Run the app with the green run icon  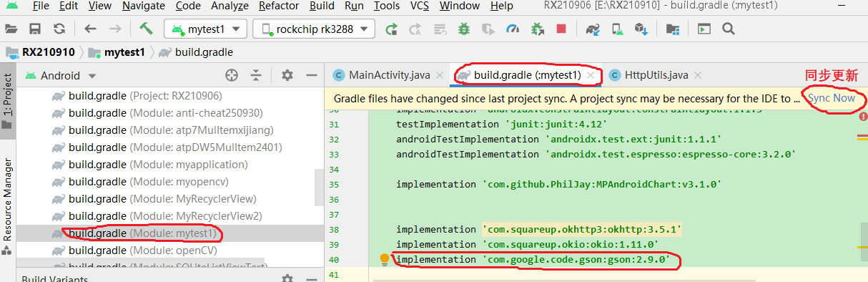point(391,29)
